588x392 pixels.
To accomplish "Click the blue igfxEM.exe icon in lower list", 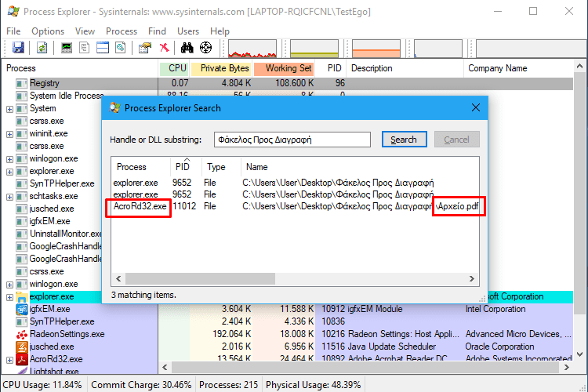I will (x=22, y=309).
